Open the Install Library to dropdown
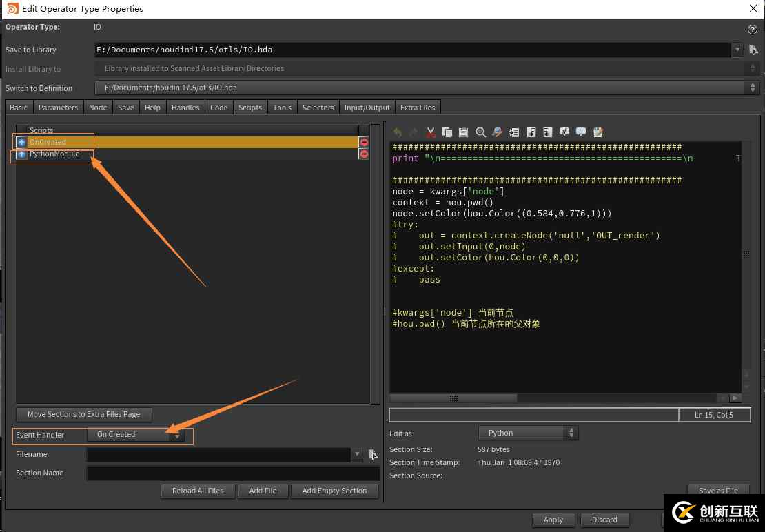 (427, 68)
